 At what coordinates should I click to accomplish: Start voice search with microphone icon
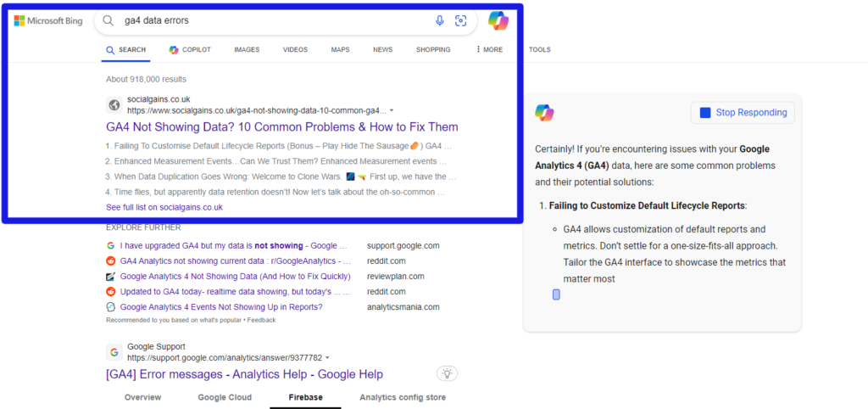pyautogui.click(x=440, y=20)
